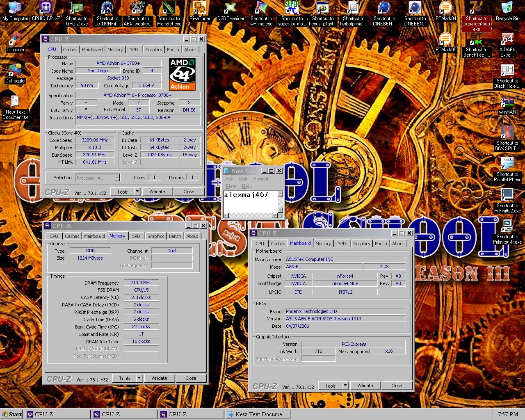Viewport: 525px width, 420px height.
Task: Expand Tools arrow in CPU tab window
Action: [x=137, y=192]
